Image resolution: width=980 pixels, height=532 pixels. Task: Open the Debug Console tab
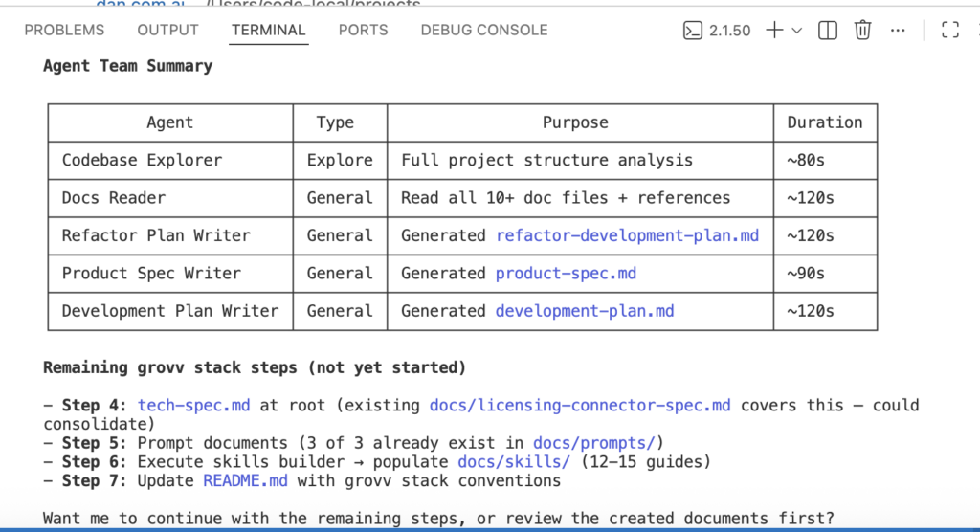(x=484, y=30)
